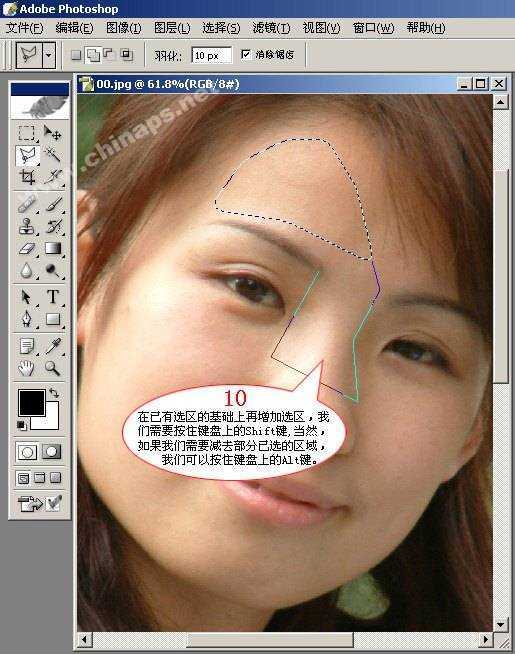515x654 pixels.
Task: Click the vertical scrollbar down arrow
Action: click(500, 624)
